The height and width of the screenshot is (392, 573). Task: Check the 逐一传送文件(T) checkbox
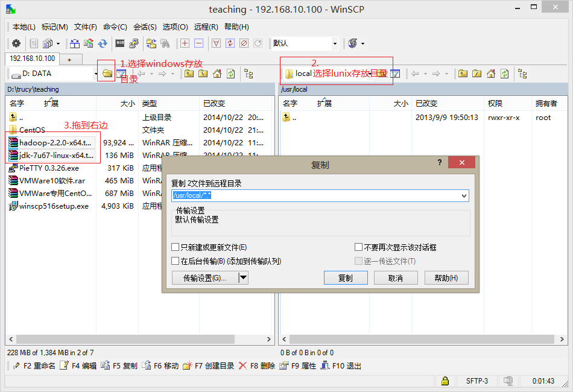pos(358,261)
